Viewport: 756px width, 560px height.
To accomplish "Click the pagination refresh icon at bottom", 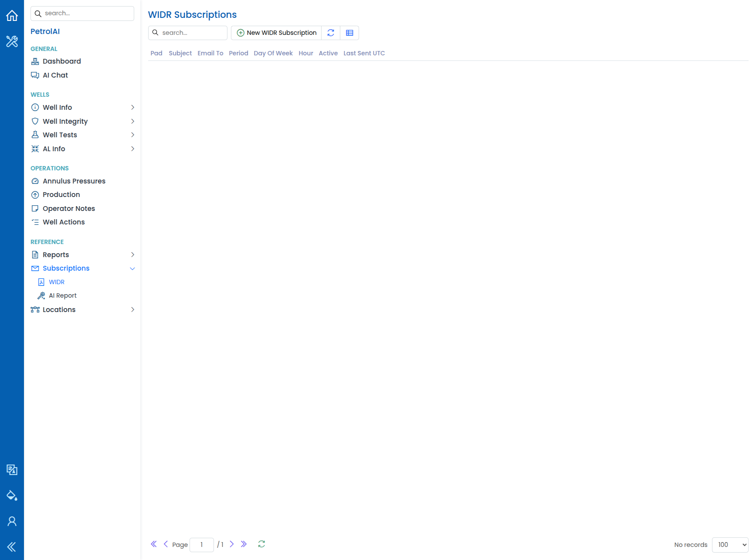I will pyautogui.click(x=261, y=544).
